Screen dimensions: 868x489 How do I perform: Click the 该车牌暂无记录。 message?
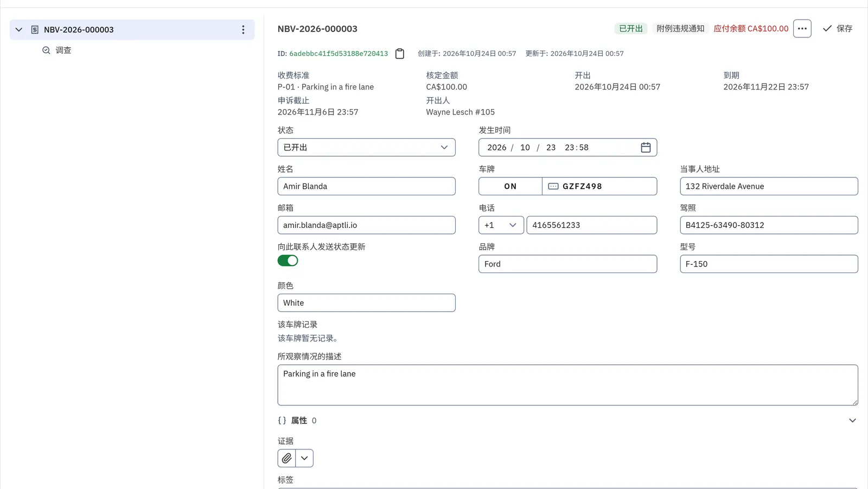(309, 339)
